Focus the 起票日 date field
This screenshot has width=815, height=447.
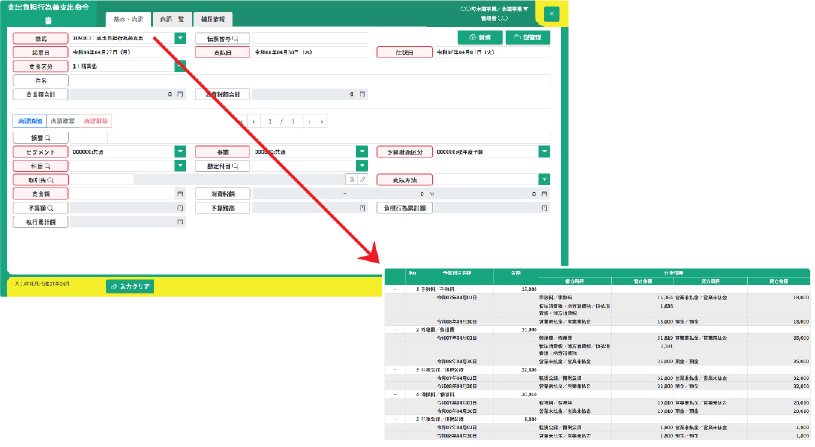(x=127, y=52)
